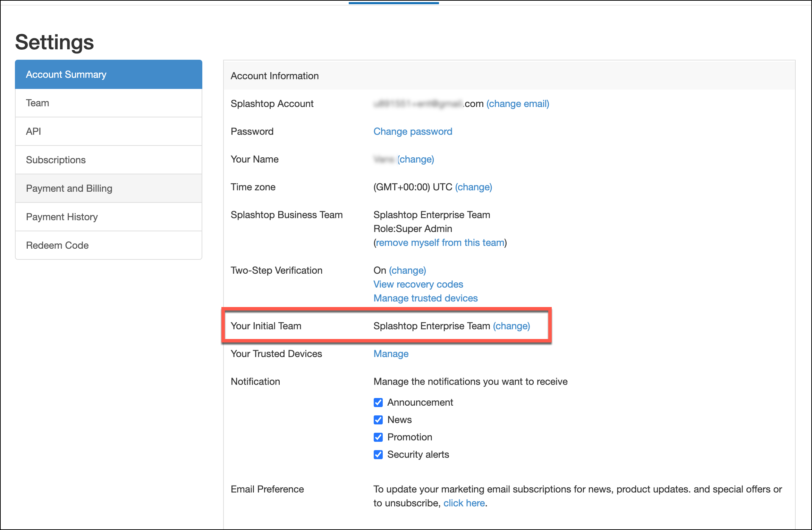This screenshot has height=530, width=812.
Task: Click Change password link
Action: point(413,132)
